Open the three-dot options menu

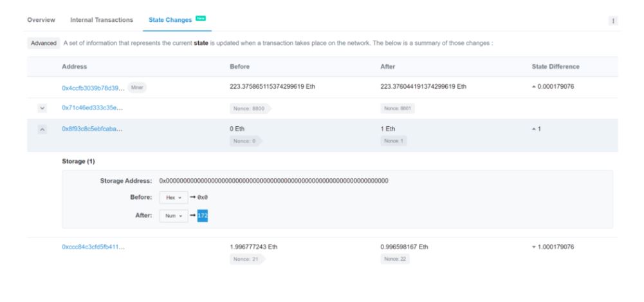[x=612, y=21]
